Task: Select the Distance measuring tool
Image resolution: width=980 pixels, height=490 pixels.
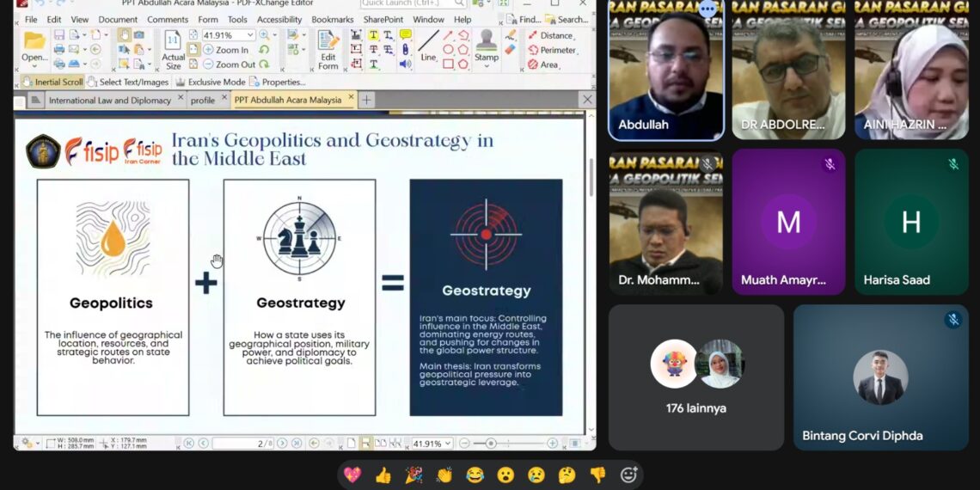Action: pyautogui.click(x=549, y=35)
